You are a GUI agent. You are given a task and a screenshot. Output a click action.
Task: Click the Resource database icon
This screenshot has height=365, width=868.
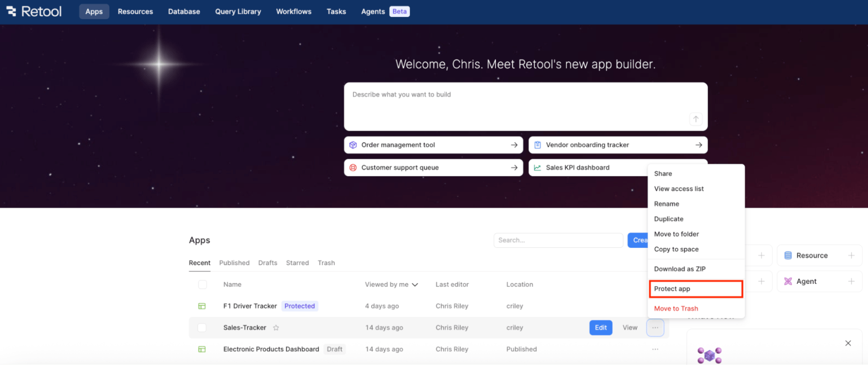pyautogui.click(x=788, y=256)
